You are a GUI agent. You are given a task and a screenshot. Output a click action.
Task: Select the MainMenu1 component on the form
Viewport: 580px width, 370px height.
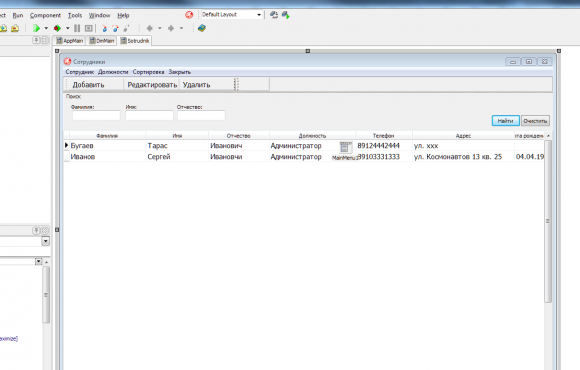[x=345, y=147]
